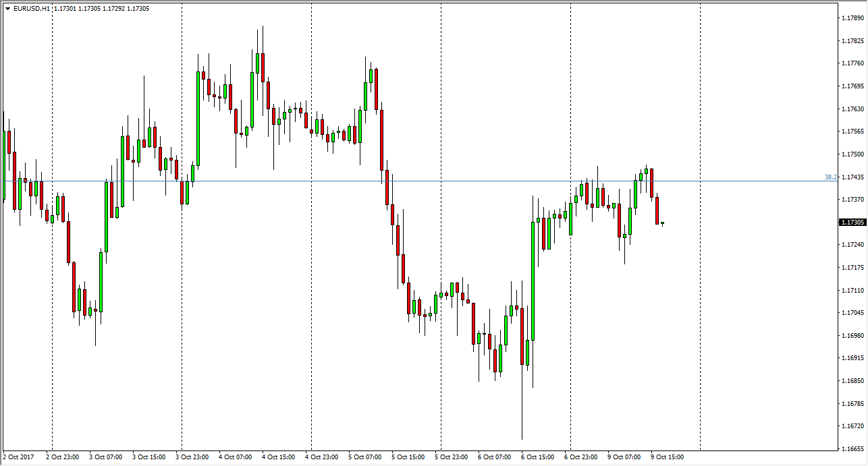This screenshot has width=868, height=466.
Task: Select the blue 38.2 Fibonacci level line
Action: [x=405, y=181]
